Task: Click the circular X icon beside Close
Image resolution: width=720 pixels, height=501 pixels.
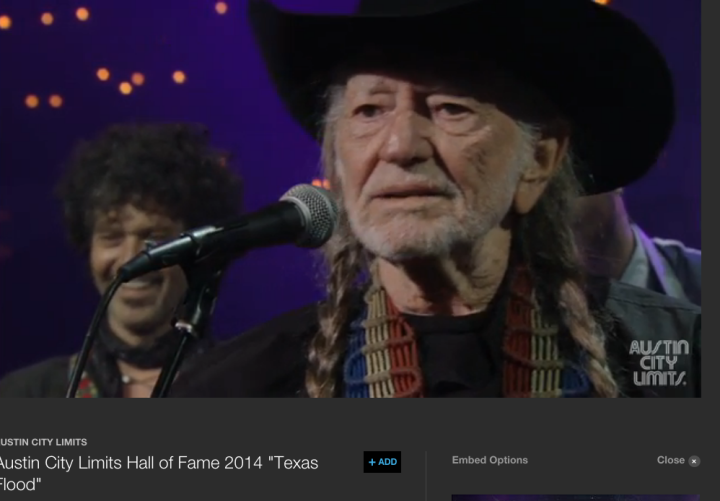Action: (x=694, y=461)
